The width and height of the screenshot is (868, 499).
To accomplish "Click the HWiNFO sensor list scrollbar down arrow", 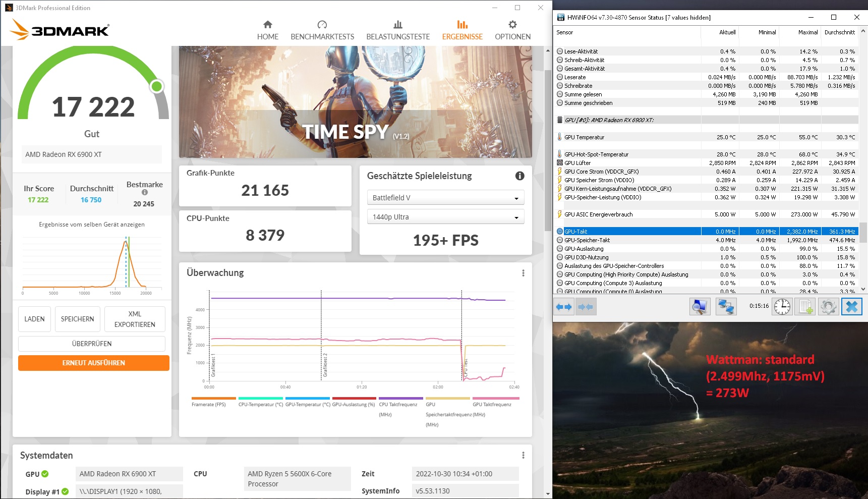I will click(863, 289).
